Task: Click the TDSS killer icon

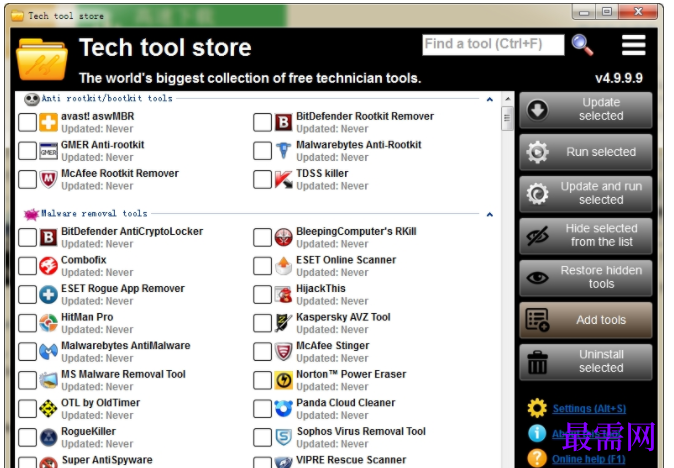Action: [x=284, y=180]
